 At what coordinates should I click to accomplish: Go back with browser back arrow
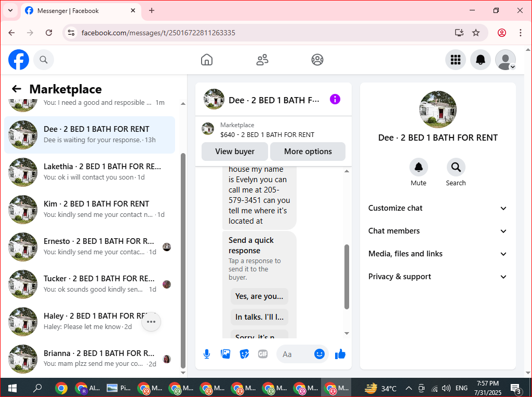point(11,33)
